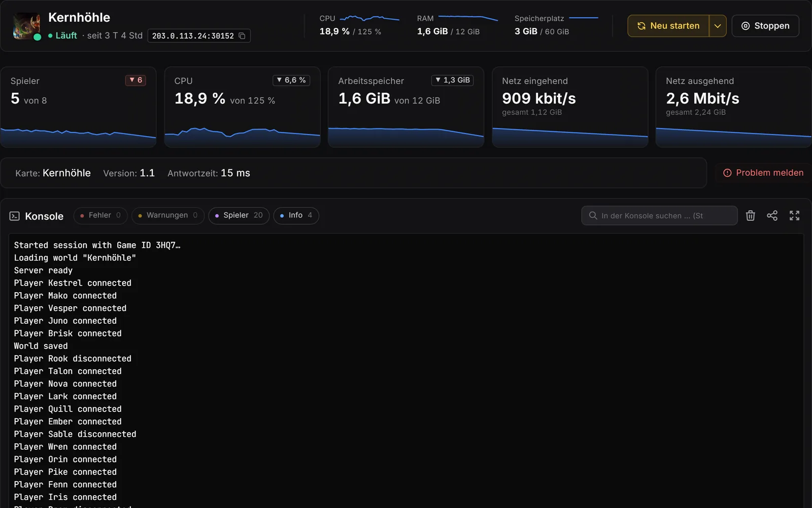Select the 'World saved' log line
Screen dimensions: 812x508
(x=41, y=346)
